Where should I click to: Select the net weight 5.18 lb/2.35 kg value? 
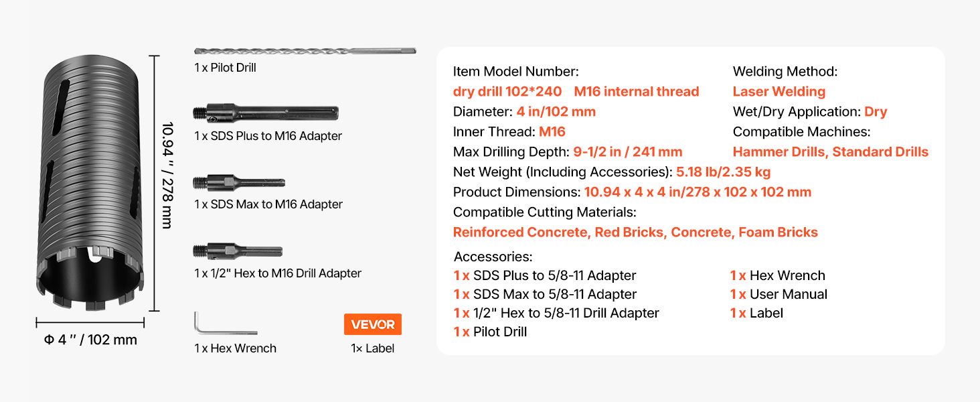[x=723, y=172]
